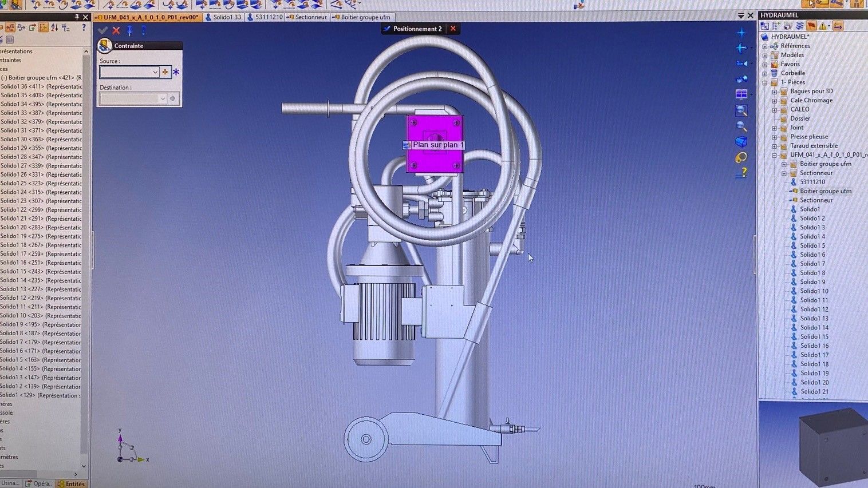
Task: Expand the Presse plieuse folder
Action: 775,137
